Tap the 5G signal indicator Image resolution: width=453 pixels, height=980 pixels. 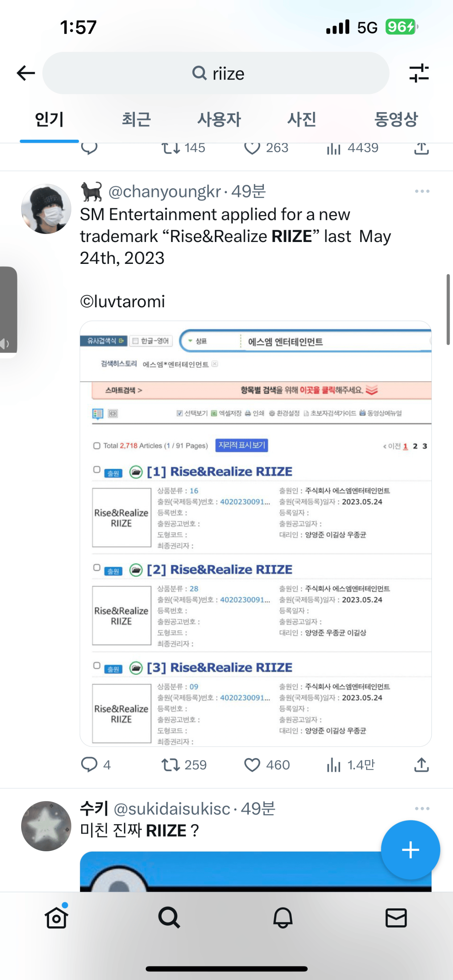click(x=367, y=28)
